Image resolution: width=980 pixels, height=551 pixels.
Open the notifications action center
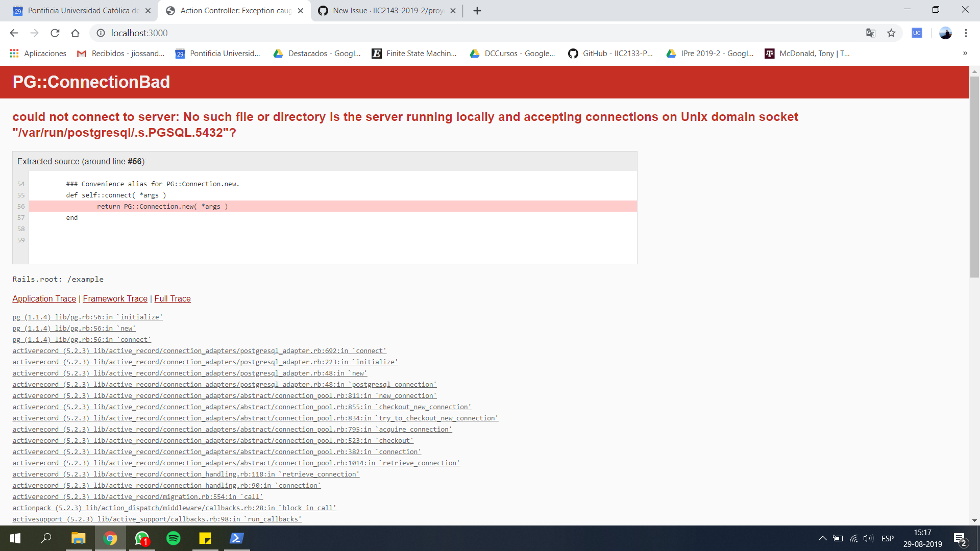point(959,538)
